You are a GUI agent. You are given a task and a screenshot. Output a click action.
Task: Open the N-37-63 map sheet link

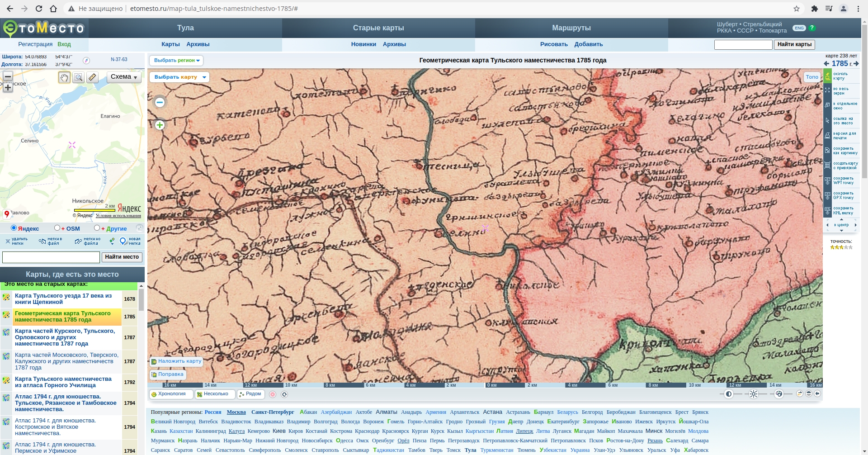point(119,59)
